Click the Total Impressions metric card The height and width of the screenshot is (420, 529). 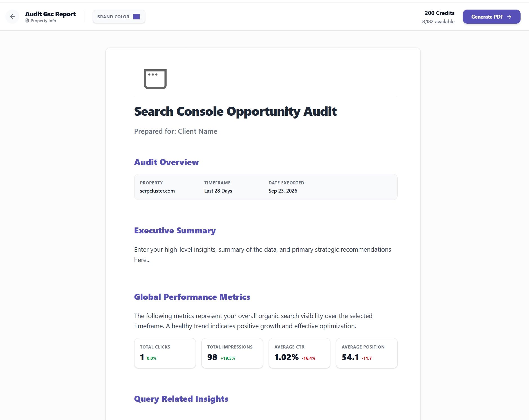pos(232,353)
